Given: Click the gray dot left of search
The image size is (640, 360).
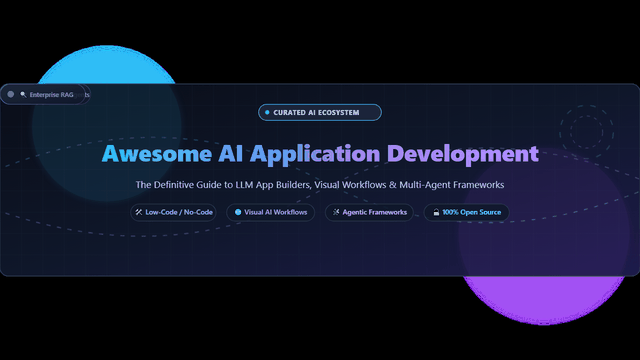Looking at the screenshot, I should click(11, 94).
